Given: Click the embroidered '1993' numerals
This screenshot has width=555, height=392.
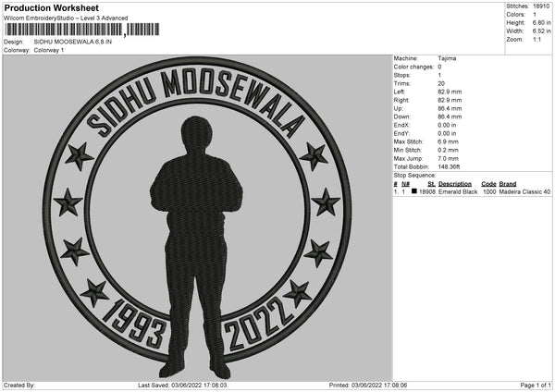Looking at the screenshot, I should (x=135, y=325).
